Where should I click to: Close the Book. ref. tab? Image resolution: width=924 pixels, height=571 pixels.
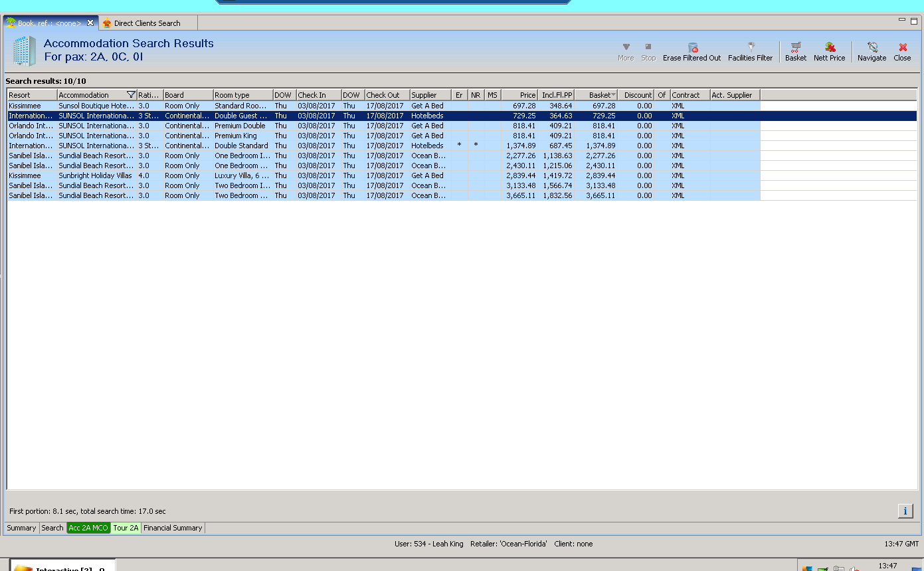point(90,23)
